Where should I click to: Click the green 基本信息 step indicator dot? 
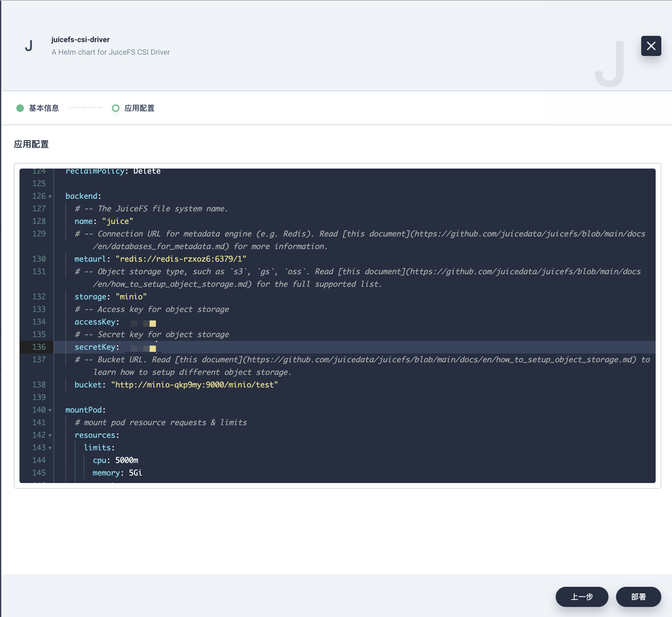click(20, 108)
